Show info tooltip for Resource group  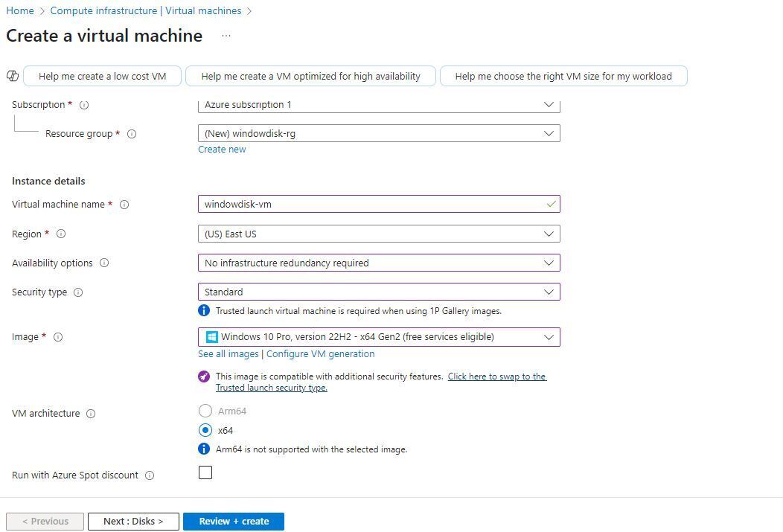tap(132, 134)
